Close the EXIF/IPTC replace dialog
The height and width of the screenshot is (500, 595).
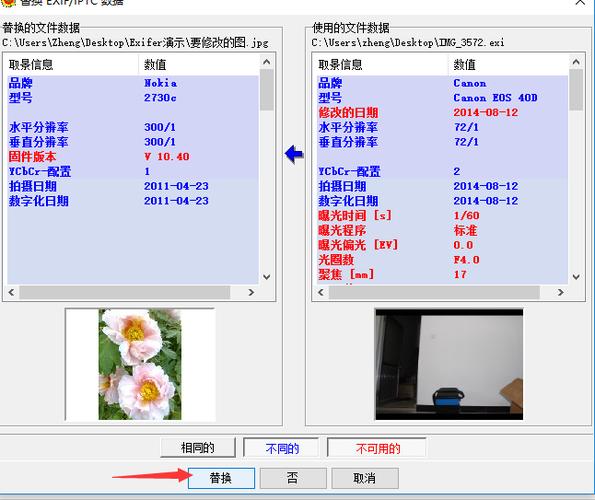[580, 3]
